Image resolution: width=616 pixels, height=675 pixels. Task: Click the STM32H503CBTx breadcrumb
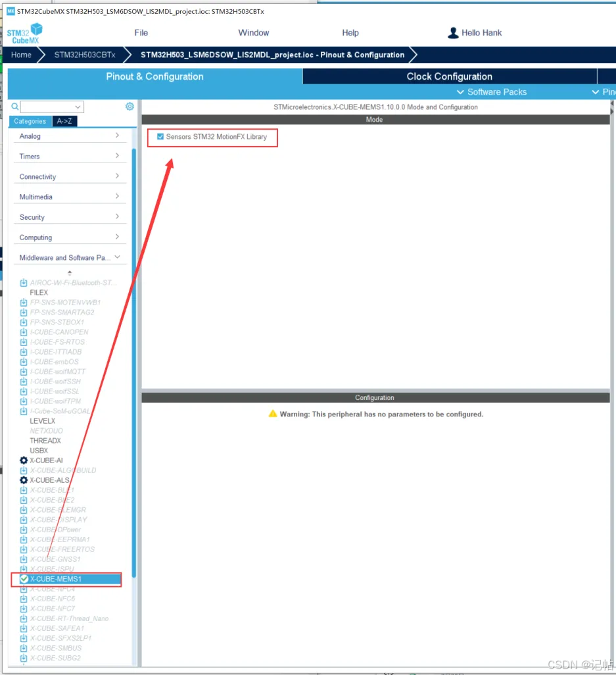(x=85, y=55)
